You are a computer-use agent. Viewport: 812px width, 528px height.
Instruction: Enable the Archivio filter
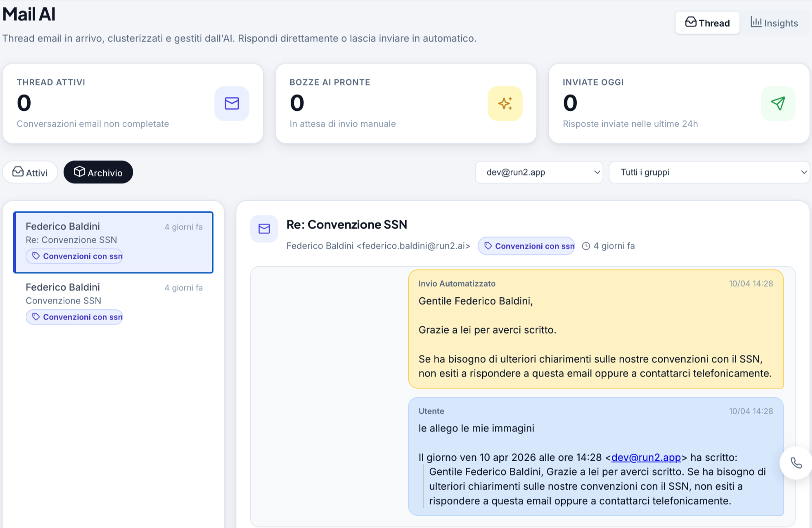click(x=98, y=172)
